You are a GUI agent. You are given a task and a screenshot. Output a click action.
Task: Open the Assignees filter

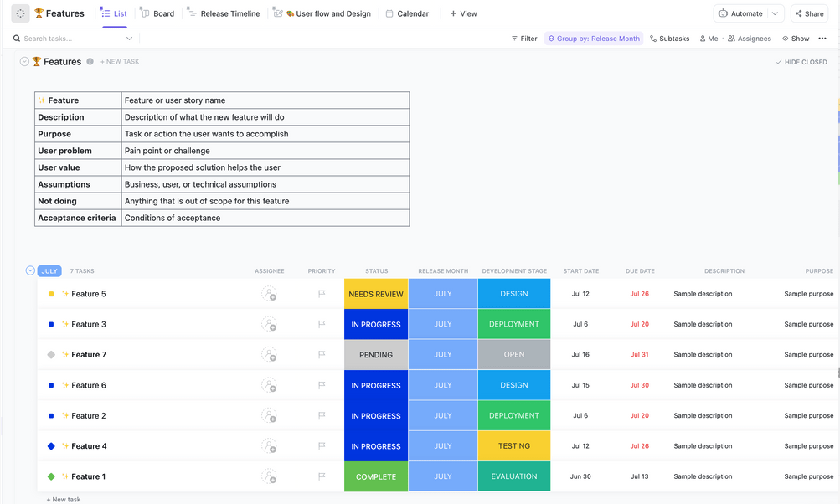tap(749, 39)
